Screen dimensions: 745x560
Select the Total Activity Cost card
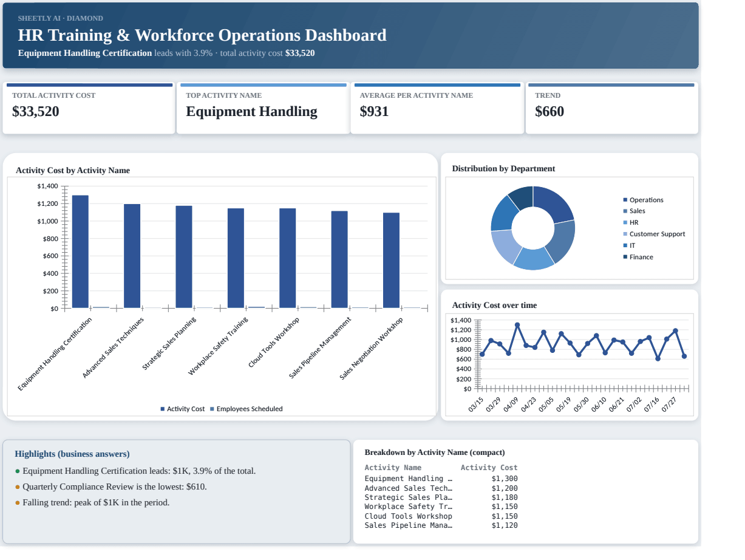[89, 109]
